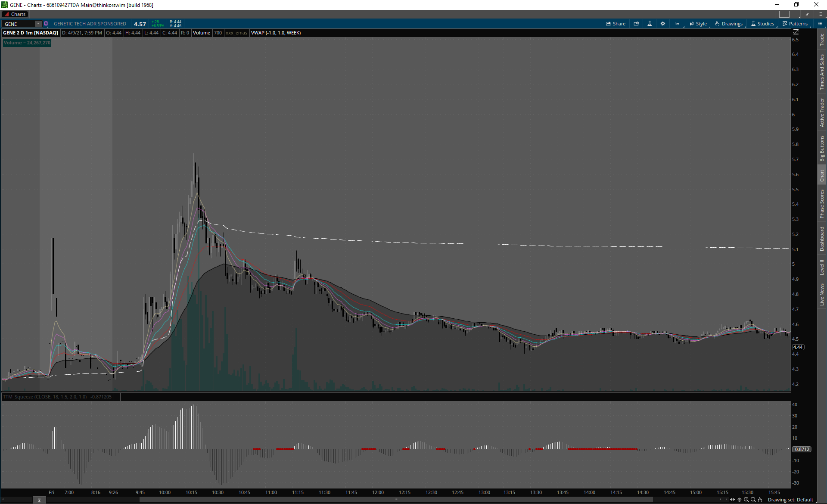The width and height of the screenshot is (827, 504).
Task: Open the Patterns button
Action: [795, 24]
